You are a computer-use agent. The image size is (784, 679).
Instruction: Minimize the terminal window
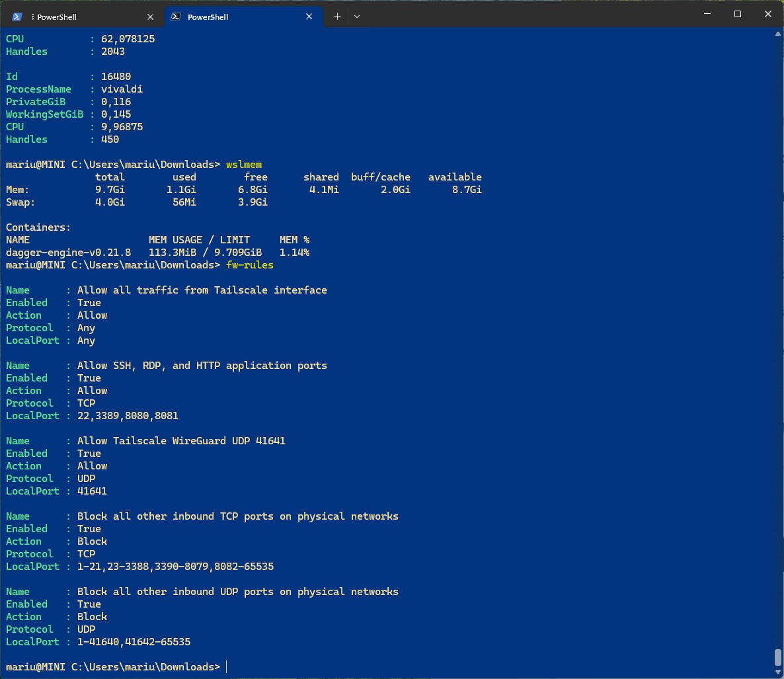pyautogui.click(x=707, y=13)
